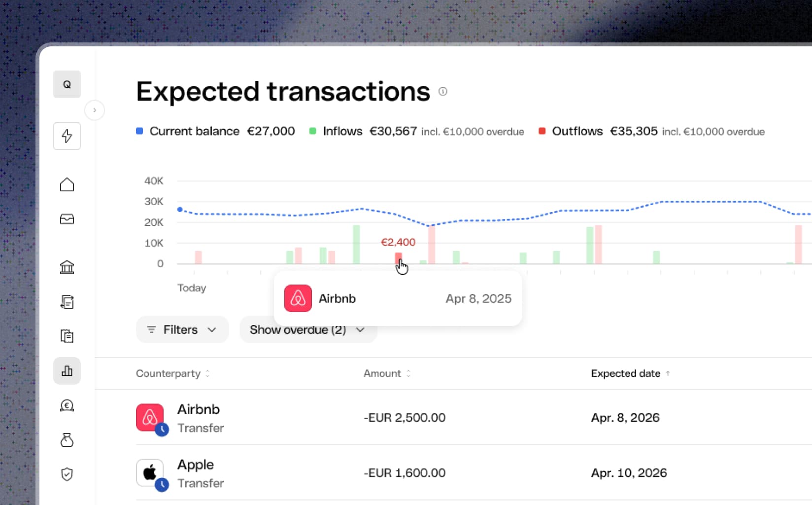Click the blue Current balance legend swatch
The image size is (812, 505).
pyautogui.click(x=139, y=131)
